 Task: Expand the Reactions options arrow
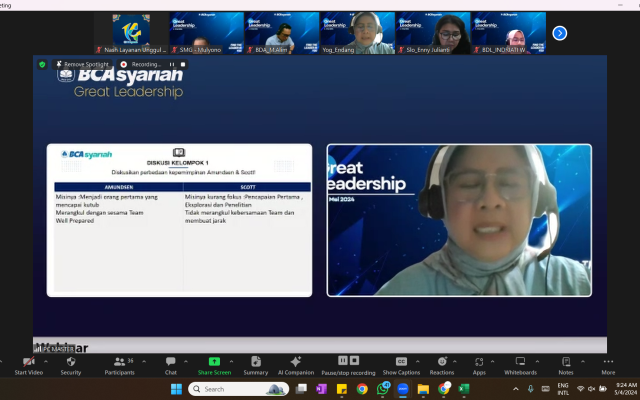click(455, 362)
